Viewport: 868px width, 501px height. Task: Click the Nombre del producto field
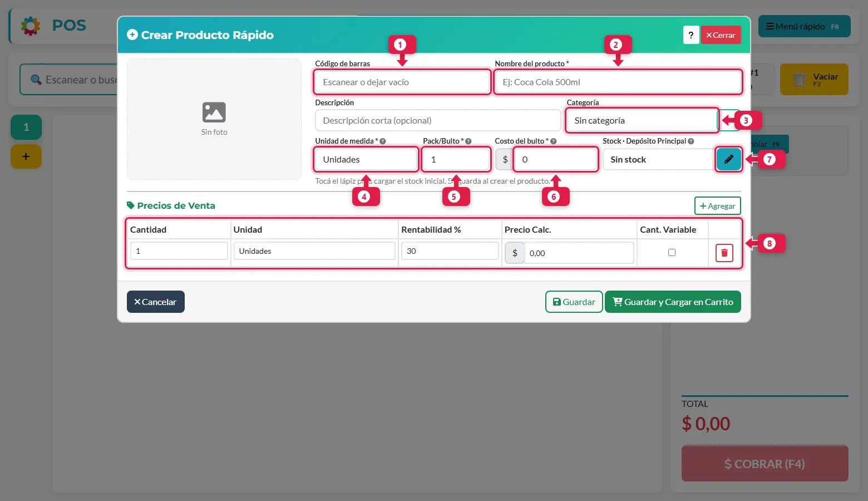point(618,82)
